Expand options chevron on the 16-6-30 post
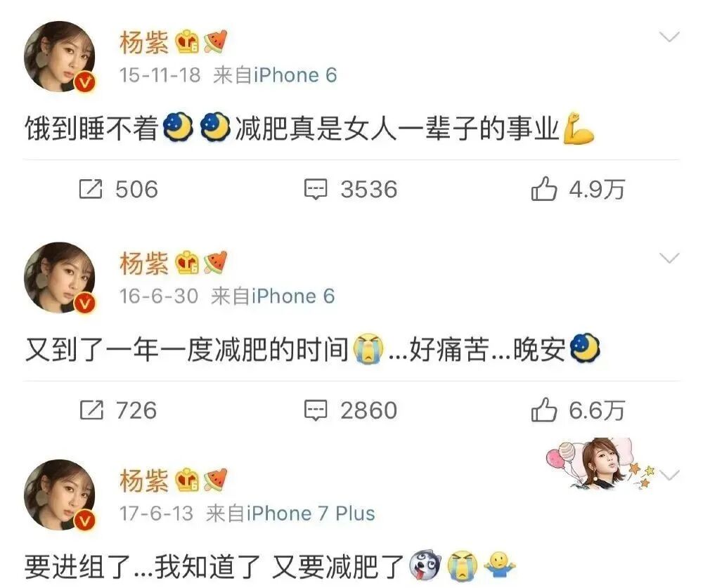Viewport: 703px width, 588px height. pos(670,258)
